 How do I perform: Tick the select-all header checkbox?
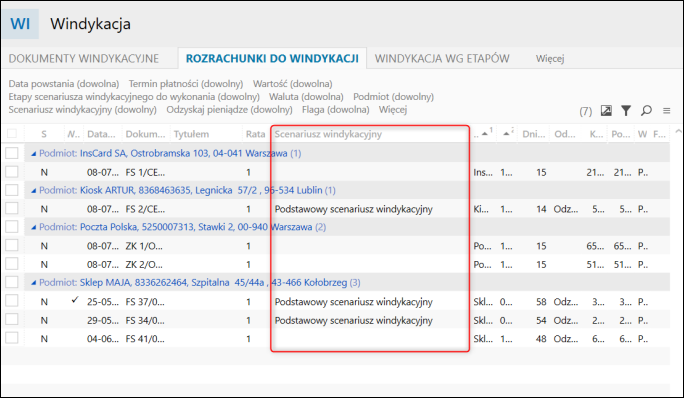click(12, 134)
